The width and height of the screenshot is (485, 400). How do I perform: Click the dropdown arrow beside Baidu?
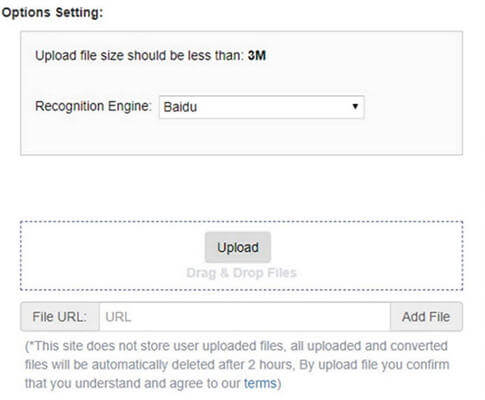[355, 106]
